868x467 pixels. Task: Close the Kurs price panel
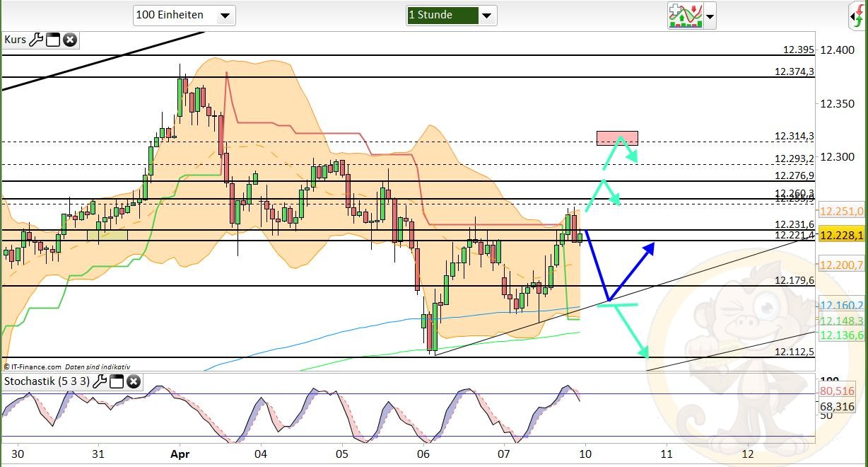69,40
